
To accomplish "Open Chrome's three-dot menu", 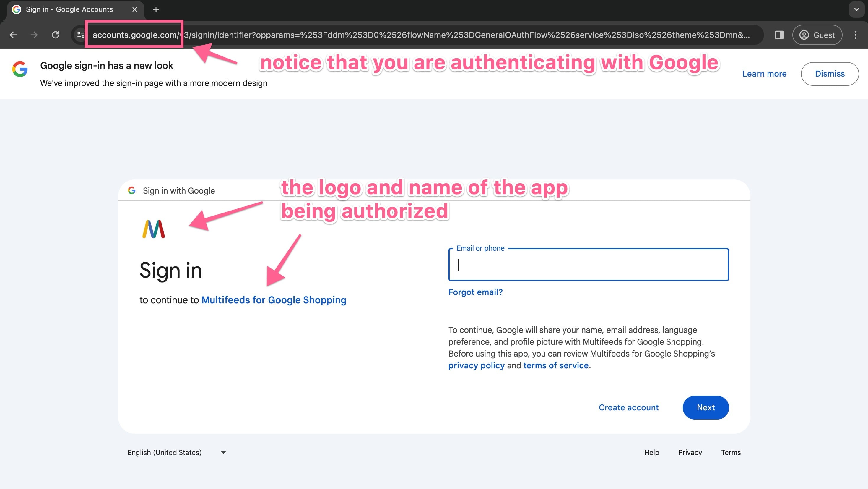I will 855,35.
